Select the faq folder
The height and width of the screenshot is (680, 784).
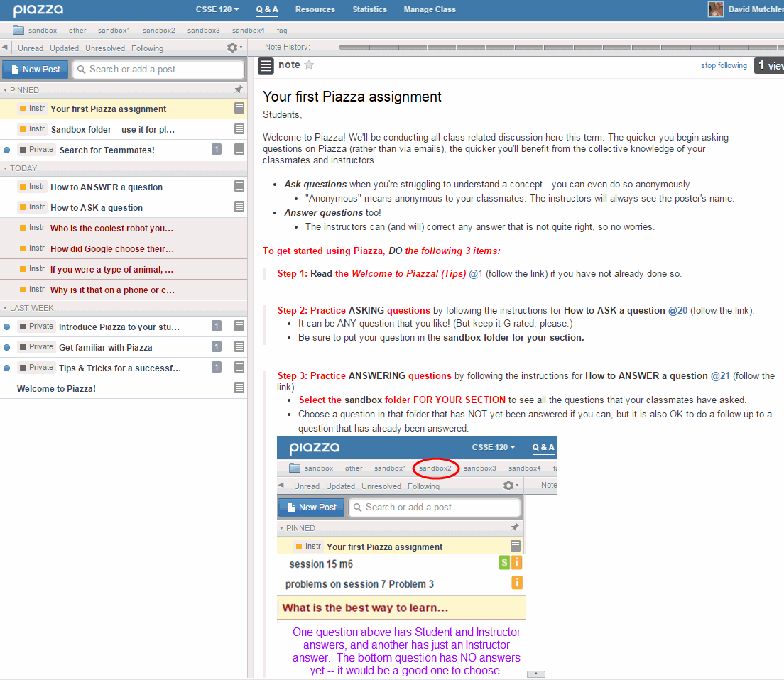[x=282, y=31]
